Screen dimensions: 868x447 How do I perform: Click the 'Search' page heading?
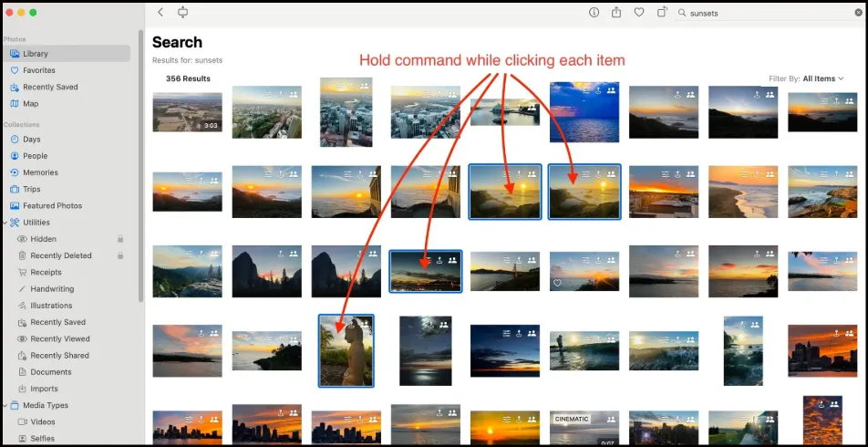177,42
